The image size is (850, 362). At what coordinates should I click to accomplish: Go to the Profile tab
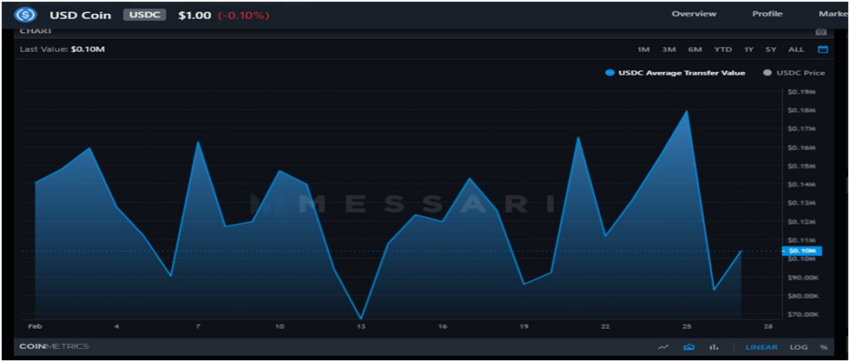point(767,14)
